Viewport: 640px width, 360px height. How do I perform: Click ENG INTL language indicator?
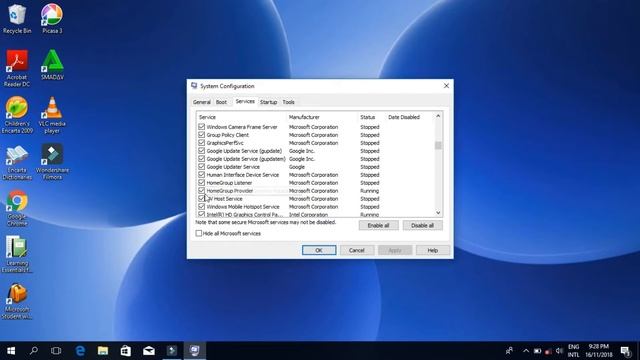[573, 351]
